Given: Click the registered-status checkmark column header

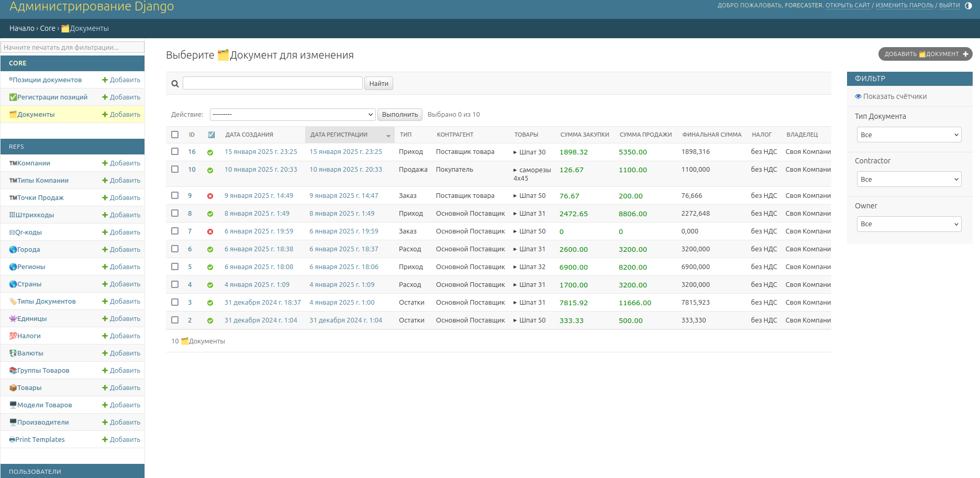Looking at the screenshot, I should click(x=211, y=135).
